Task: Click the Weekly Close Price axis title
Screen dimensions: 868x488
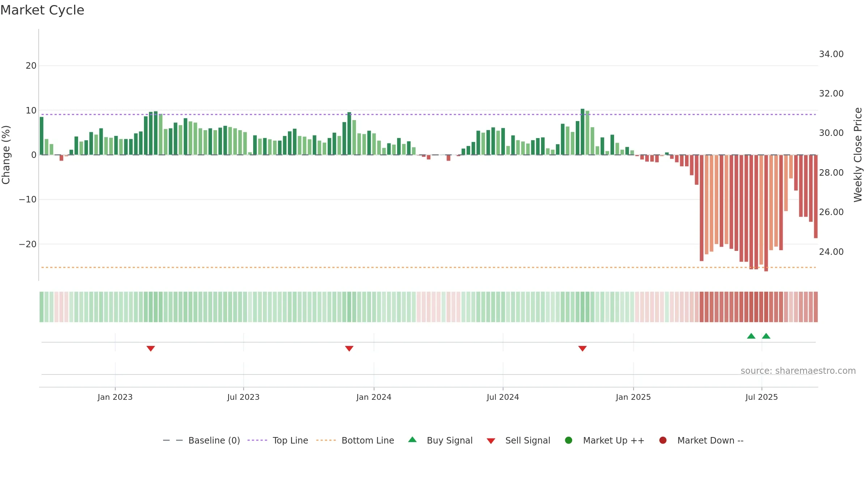Action: tap(858, 155)
